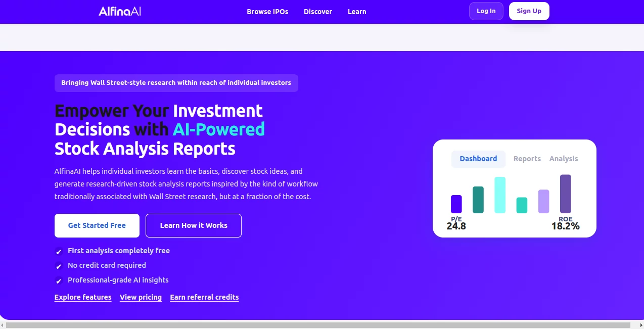Image resolution: width=644 pixels, height=329 pixels.
Task: Click Learn How it Works button
Action: click(x=194, y=225)
